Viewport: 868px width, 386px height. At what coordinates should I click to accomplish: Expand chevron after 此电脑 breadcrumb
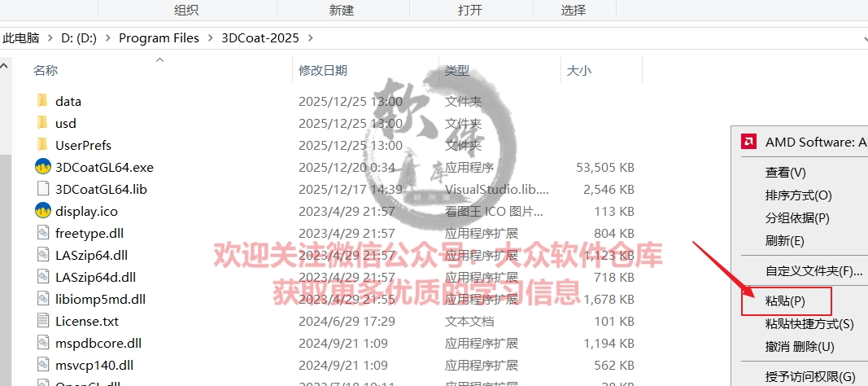coord(50,38)
